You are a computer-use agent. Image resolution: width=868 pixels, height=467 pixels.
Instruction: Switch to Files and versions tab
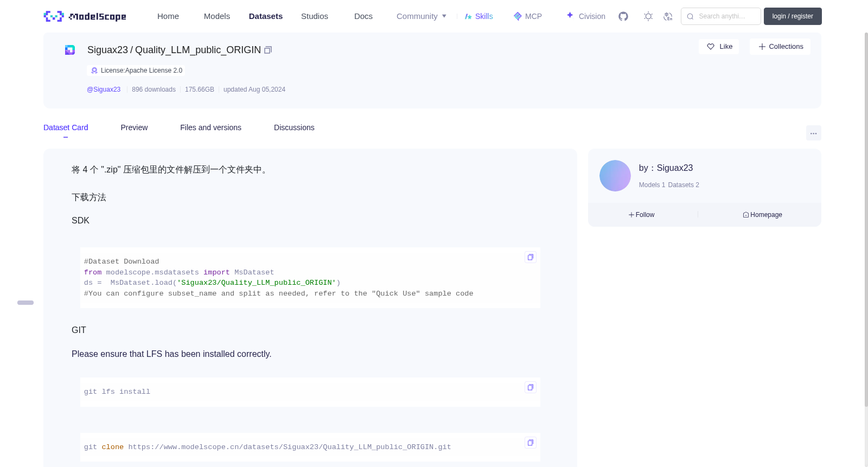coord(210,127)
